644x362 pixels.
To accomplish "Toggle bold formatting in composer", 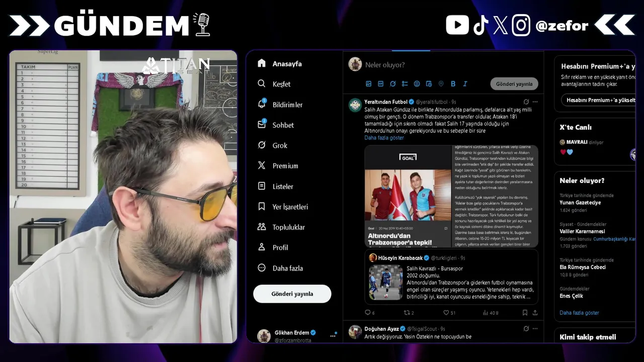I will (453, 84).
